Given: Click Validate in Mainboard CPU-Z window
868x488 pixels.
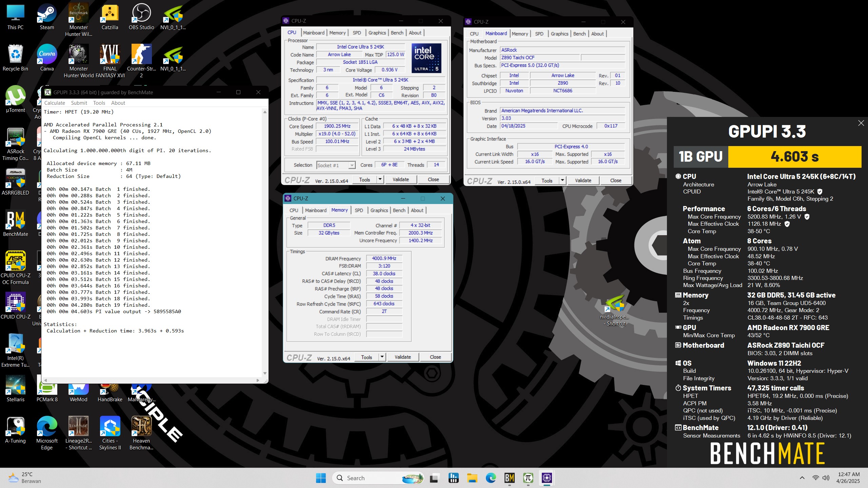Looking at the screenshot, I should click(583, 181).
